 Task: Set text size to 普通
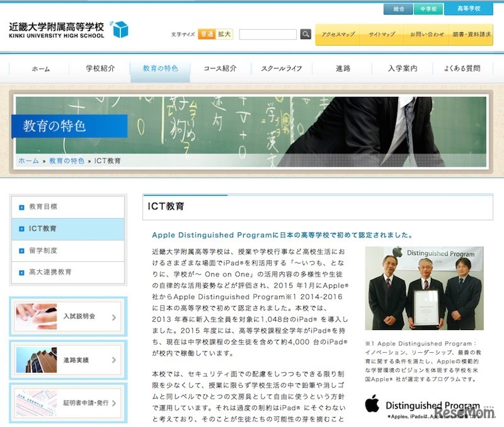click(206, 34)
